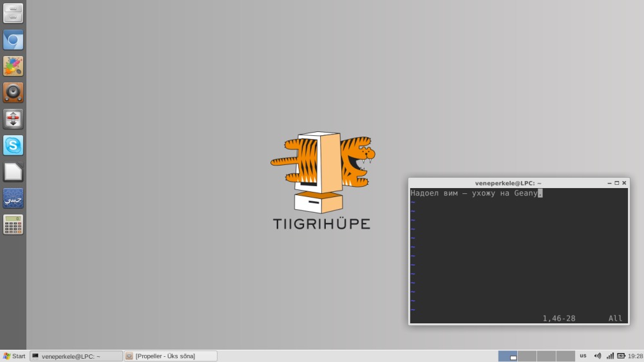Maximize the veneperkele@LPC terminal window
The width and height of the screenshot is (644, 362).
pyautogui.click(x=616, y=184)
